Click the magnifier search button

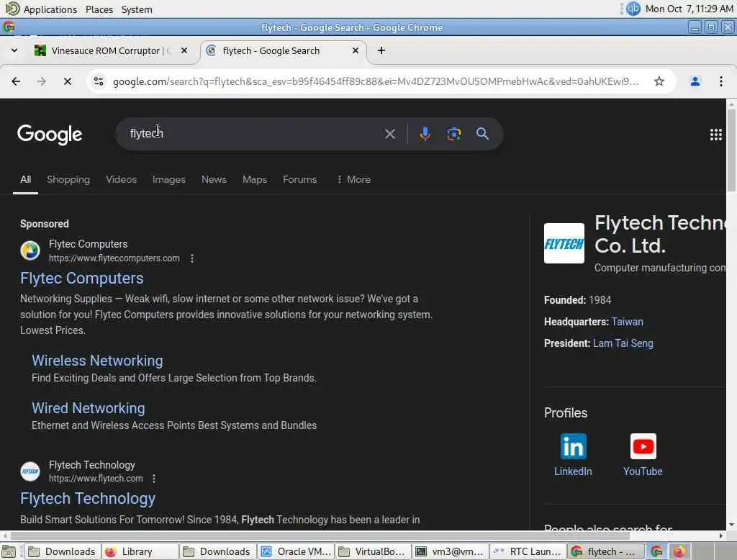pyautogui.click(x=482, y=134)
